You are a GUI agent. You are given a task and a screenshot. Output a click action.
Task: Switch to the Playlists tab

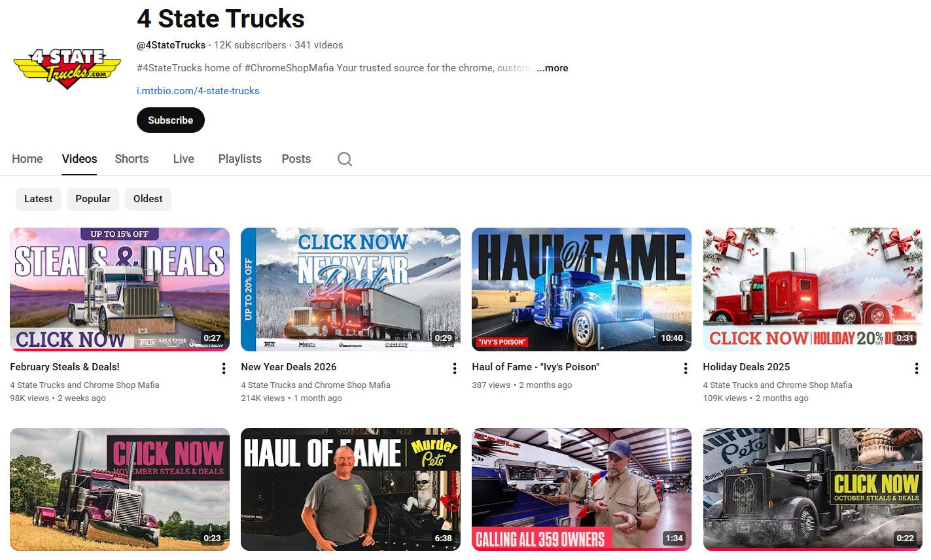[x=239, y=159]
